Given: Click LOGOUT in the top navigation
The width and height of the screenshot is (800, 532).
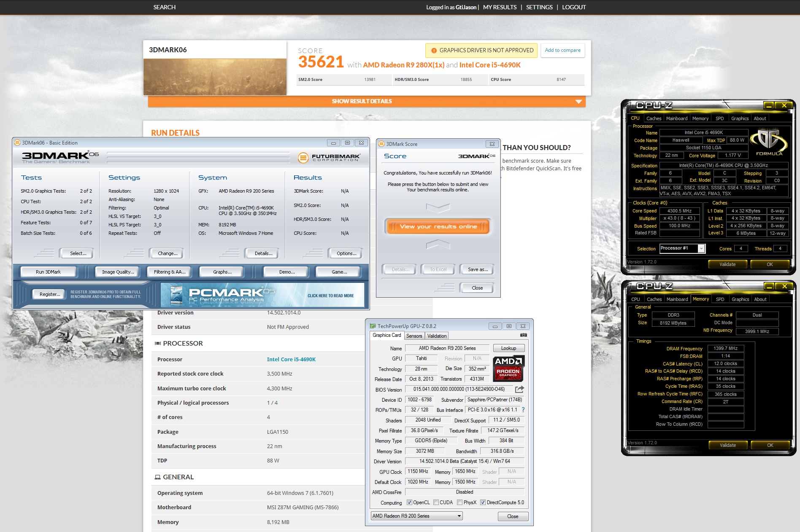Looking at the screenshot, I should [574, 7].
